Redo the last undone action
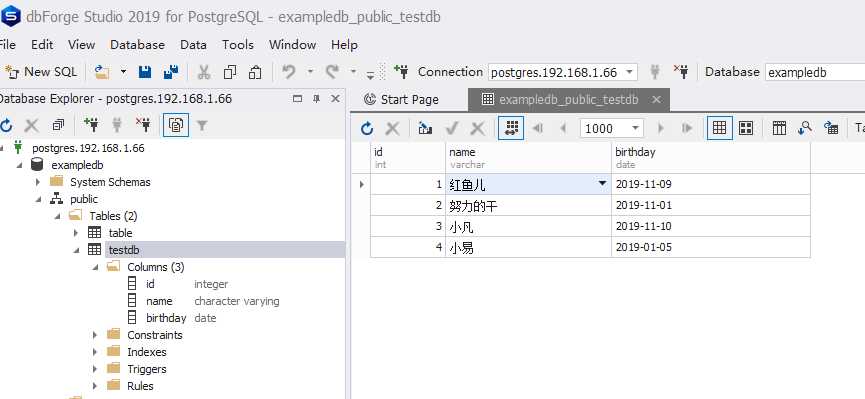Image resolution: width=865 pixels, height=399 pixels. 332,72
